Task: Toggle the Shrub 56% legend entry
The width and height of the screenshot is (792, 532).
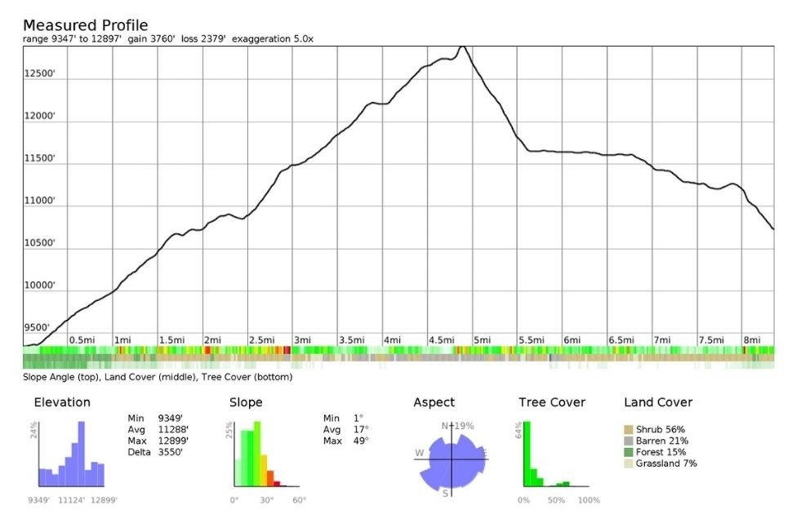Action: tap(661, 428)
